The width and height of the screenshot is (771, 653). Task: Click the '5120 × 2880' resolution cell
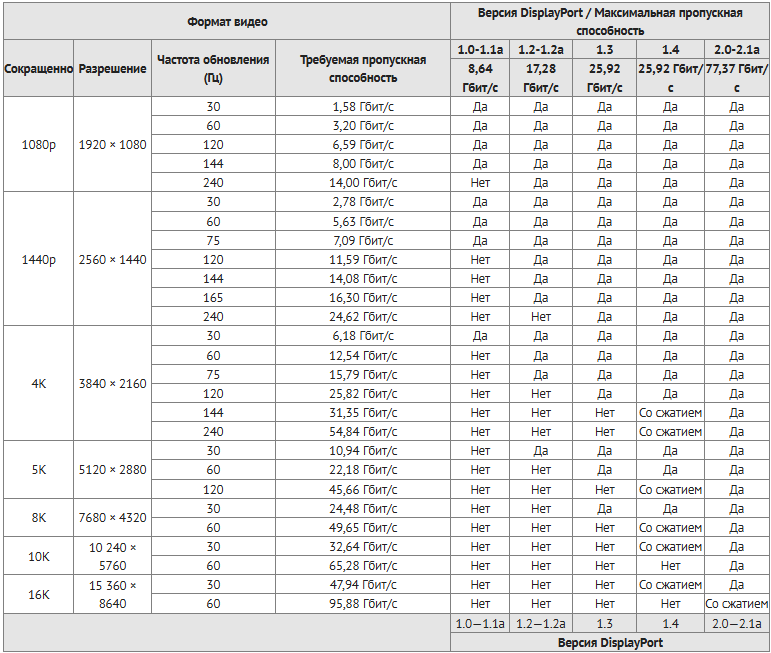pos(113,470)
